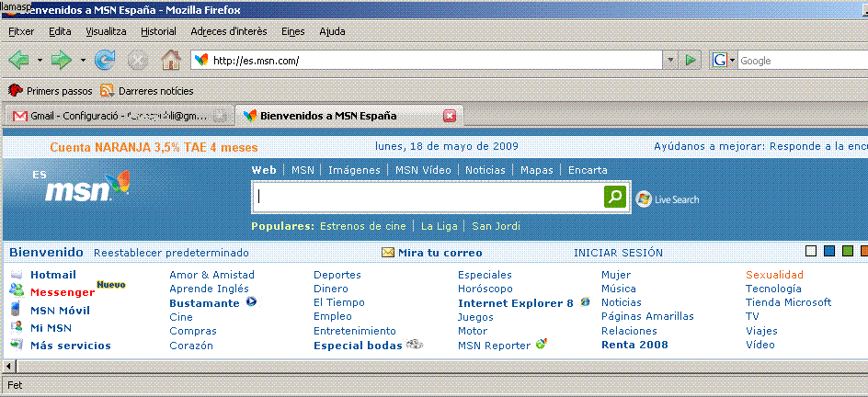Reload the page with refresh icon
Screen dimensions: 868x397
pyautogui.click(x=105, y=60)
